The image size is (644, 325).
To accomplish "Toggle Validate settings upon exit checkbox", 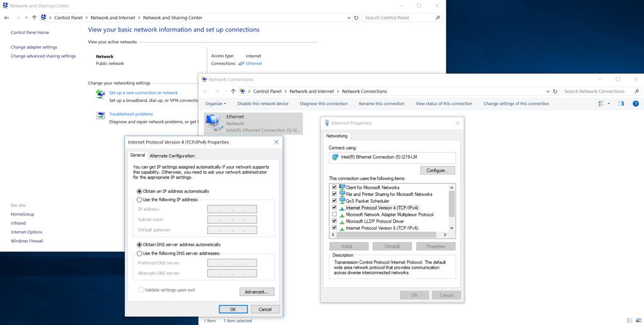I will tap(141, 290).
